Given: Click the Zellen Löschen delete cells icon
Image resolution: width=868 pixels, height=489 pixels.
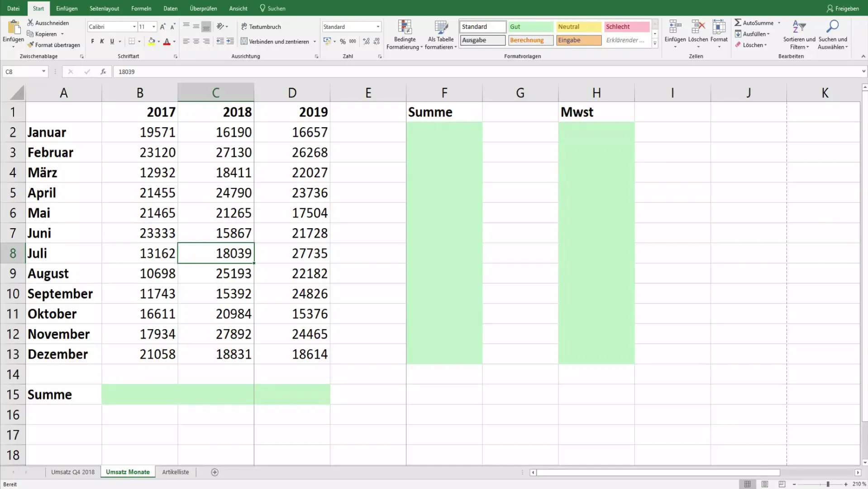Looking at the screenshot, I should (x=698, y=27).
